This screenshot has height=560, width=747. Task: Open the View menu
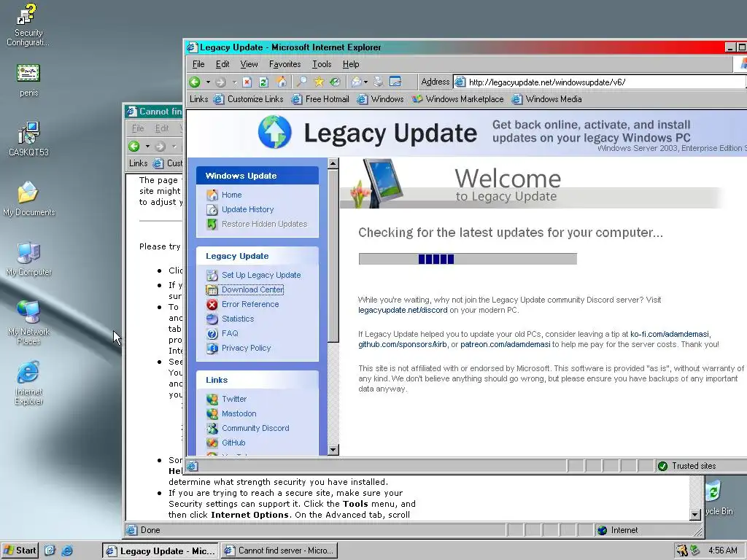pyautogui.click(x=249, y=64)
